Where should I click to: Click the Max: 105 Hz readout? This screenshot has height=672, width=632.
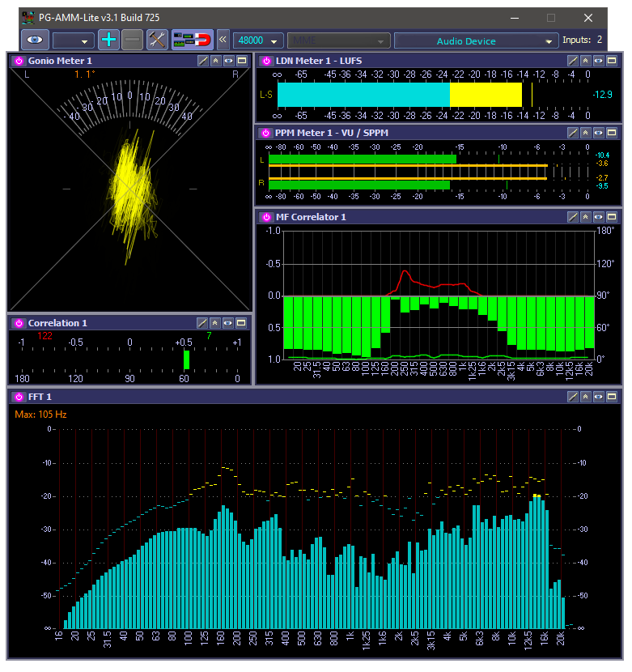click(x=40, y=415)
